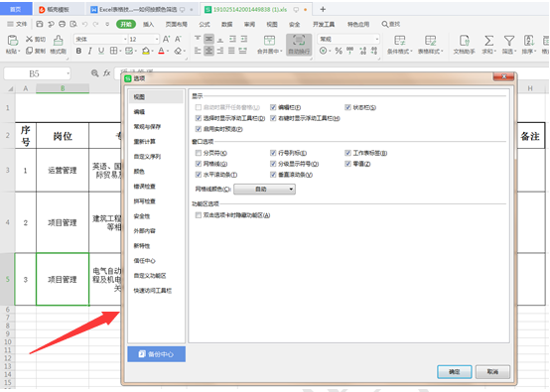The width and height of the screenshot is (550, 392).
Task: Expand the Name Box B5 dropdown
Action: click(68, 74)
